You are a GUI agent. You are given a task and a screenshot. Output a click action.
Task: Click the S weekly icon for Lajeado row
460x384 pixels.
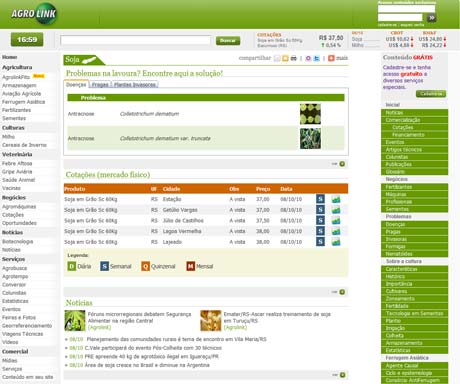pos(320,242)
